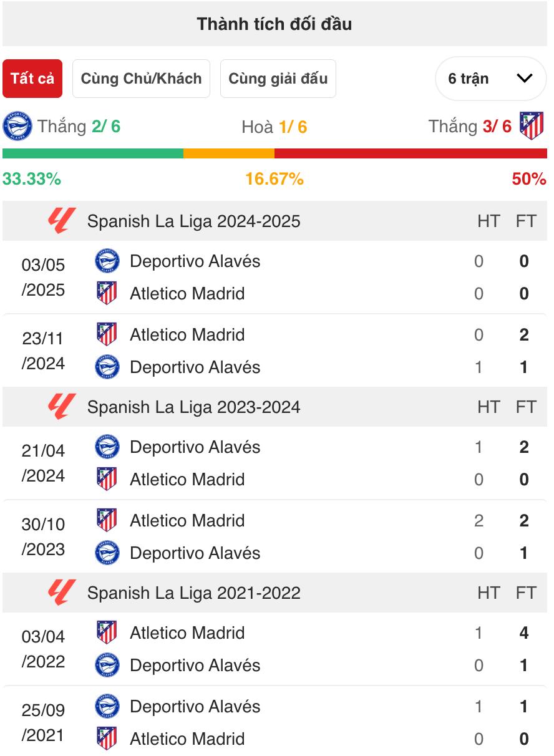Click the La Liga logo for season 2024-2025
The width and height of the screenshot is (554, 756).
click(62, 221)
